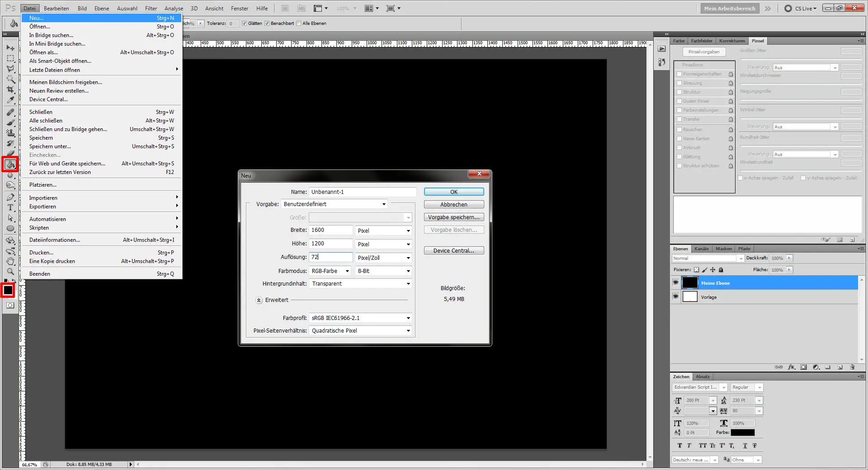Create a new layer
868x470 pixels.
coord(840,367)
